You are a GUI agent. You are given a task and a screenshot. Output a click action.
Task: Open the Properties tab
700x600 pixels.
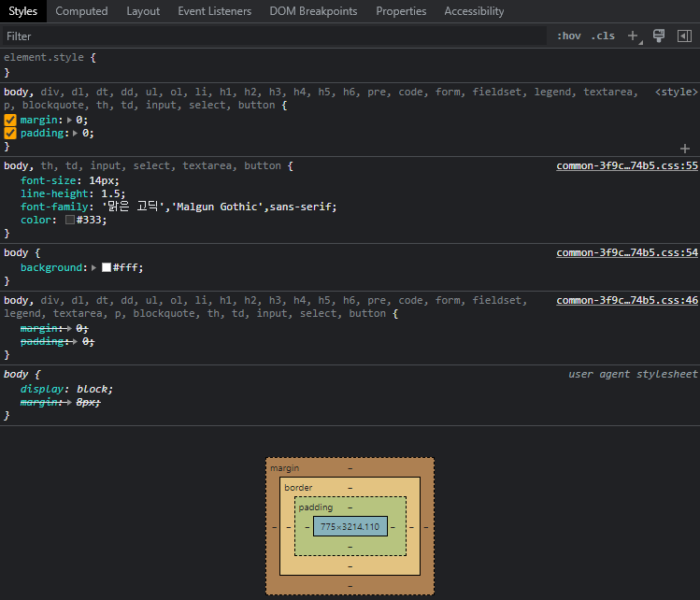click(401, 11)
